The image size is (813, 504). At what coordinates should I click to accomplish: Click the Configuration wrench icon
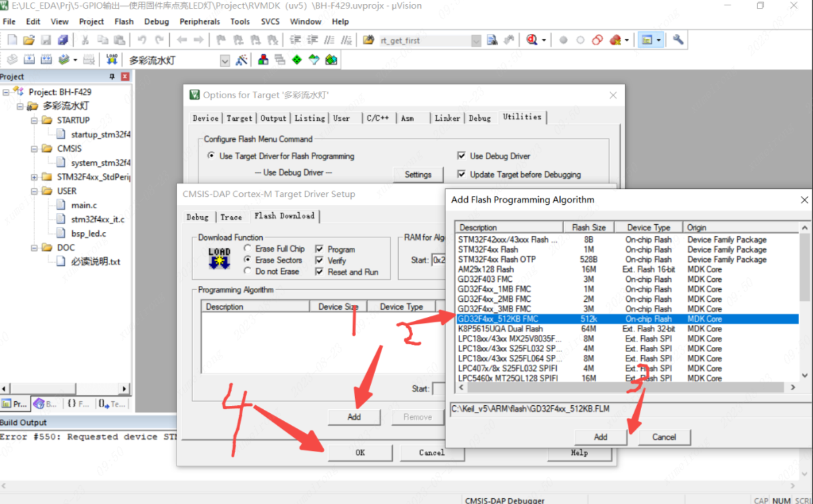678,40
